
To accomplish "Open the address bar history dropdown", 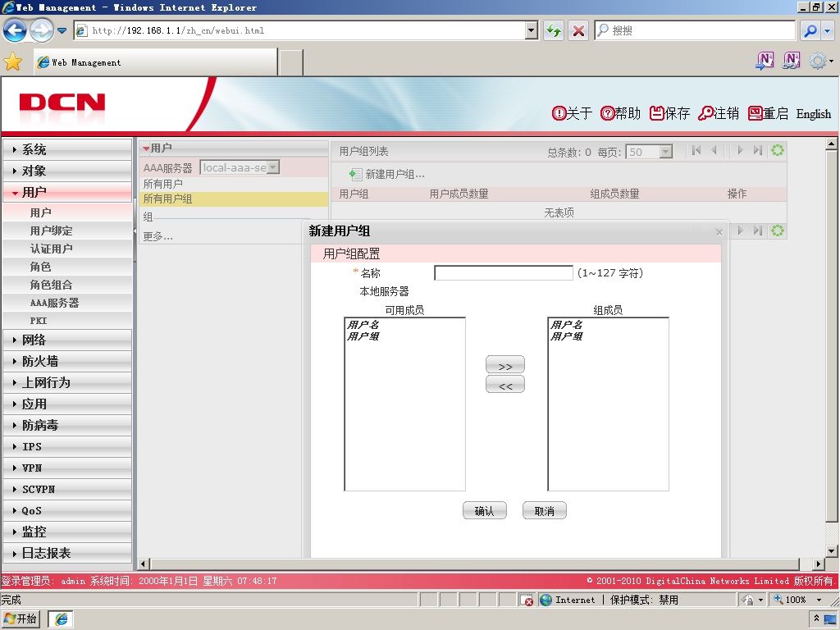I will (532, 30).
